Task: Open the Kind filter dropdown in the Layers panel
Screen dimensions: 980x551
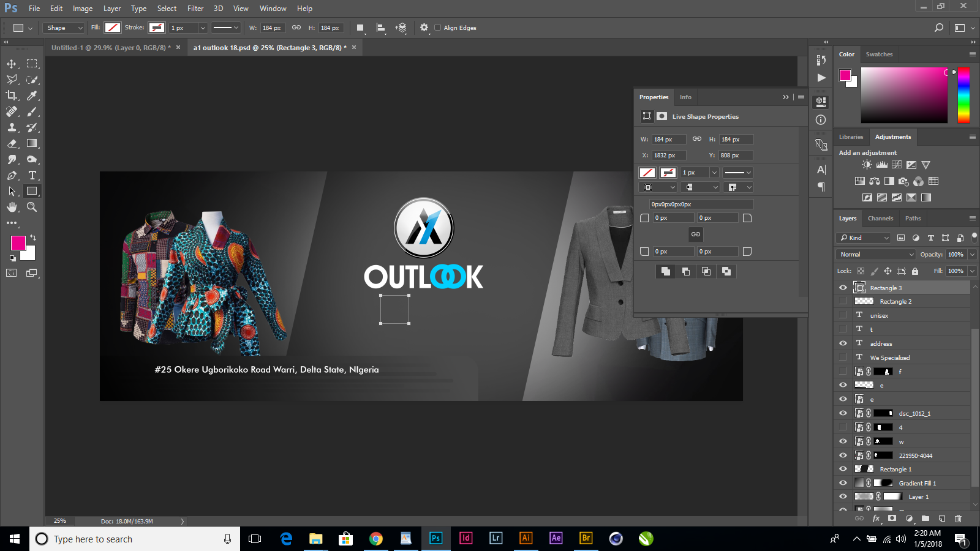Action: coord(863,238)
